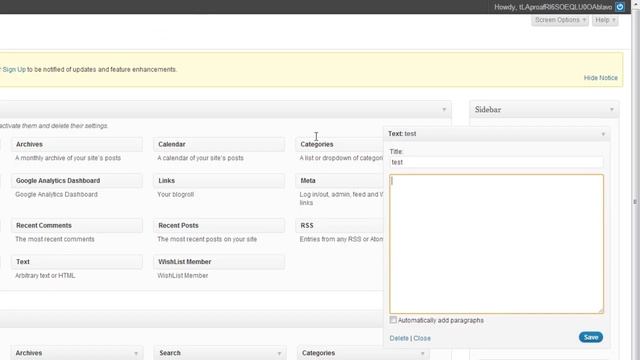Screen dimensions: 640x360
Task: Select the Google Analytics Dashboard widget
Action: point(77,181)
